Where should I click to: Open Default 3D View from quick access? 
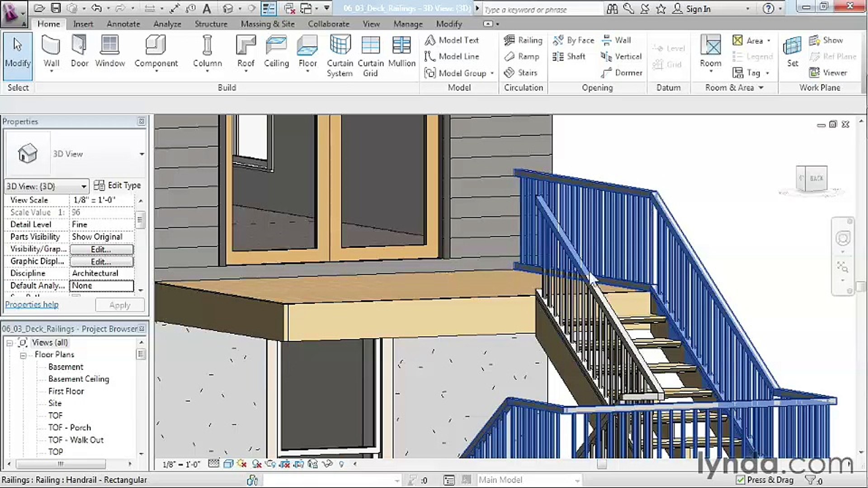point(228,8)
